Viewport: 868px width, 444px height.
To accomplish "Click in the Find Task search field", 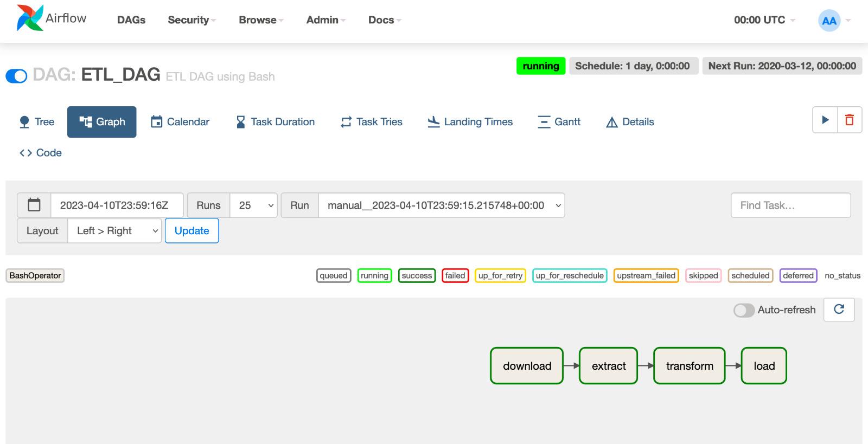I will click(790, 205).
